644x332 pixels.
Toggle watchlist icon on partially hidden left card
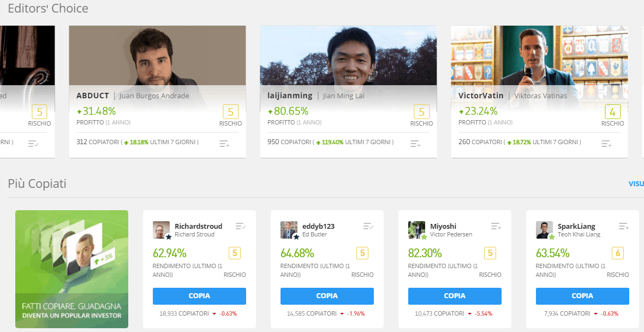(33, 144)
